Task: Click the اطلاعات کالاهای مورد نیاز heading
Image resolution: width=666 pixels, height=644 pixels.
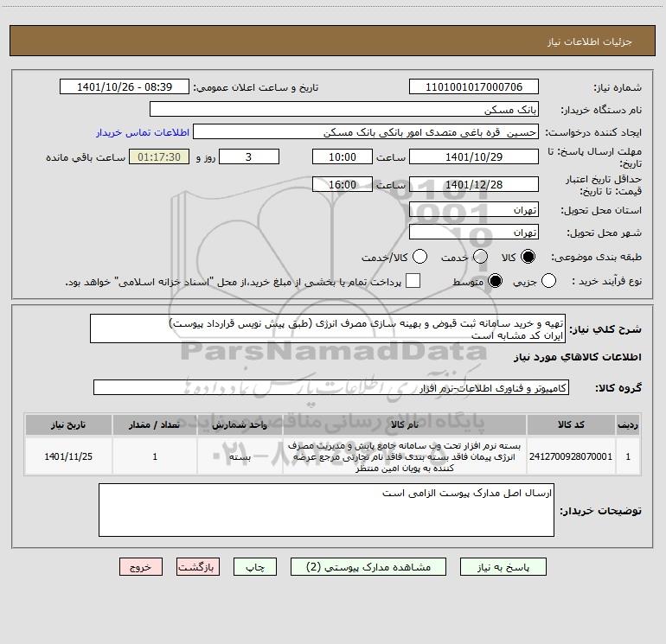Action: click(x=578, y=357)
